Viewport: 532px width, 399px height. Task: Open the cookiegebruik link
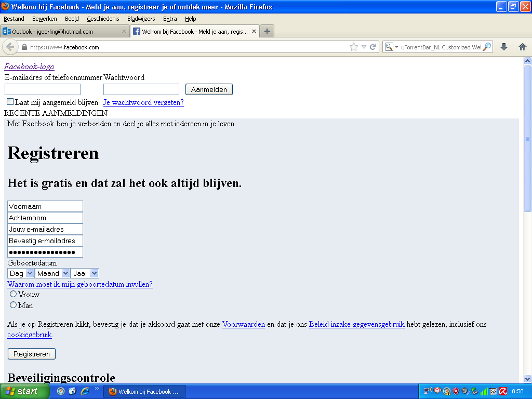coord(30,335)
